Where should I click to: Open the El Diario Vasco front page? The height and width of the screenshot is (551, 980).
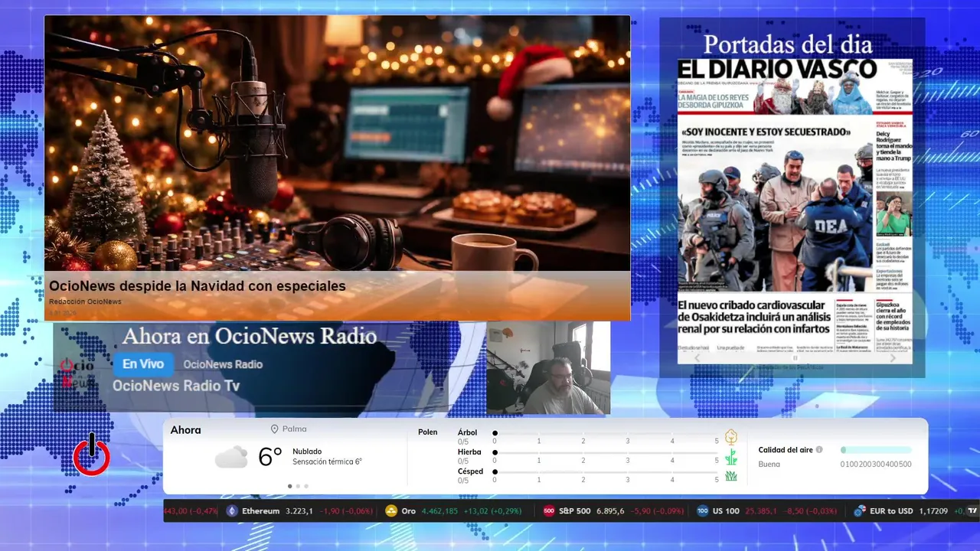pos(795,210)
